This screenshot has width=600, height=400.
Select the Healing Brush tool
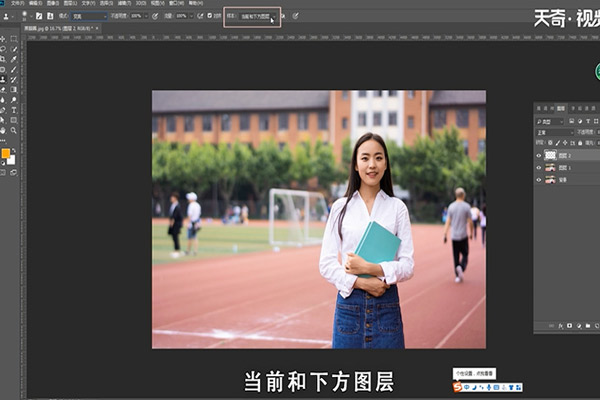pos(3,69)
